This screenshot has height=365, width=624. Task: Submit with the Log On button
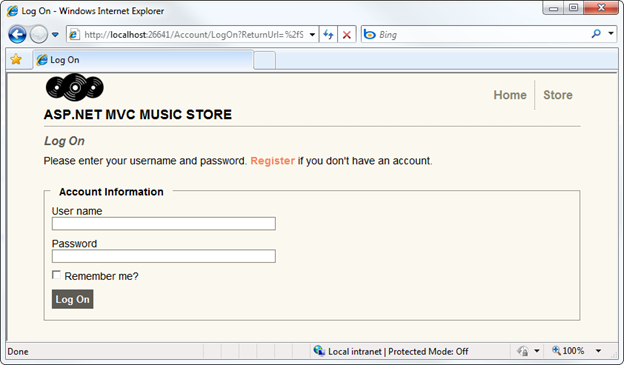[x=72, y=299]
